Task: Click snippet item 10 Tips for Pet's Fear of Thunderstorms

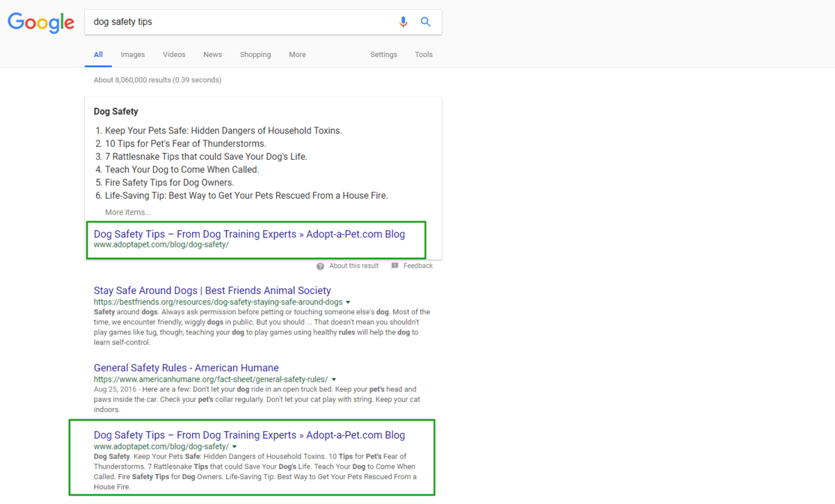Action: pyautogui.click(x=186, y=144)
